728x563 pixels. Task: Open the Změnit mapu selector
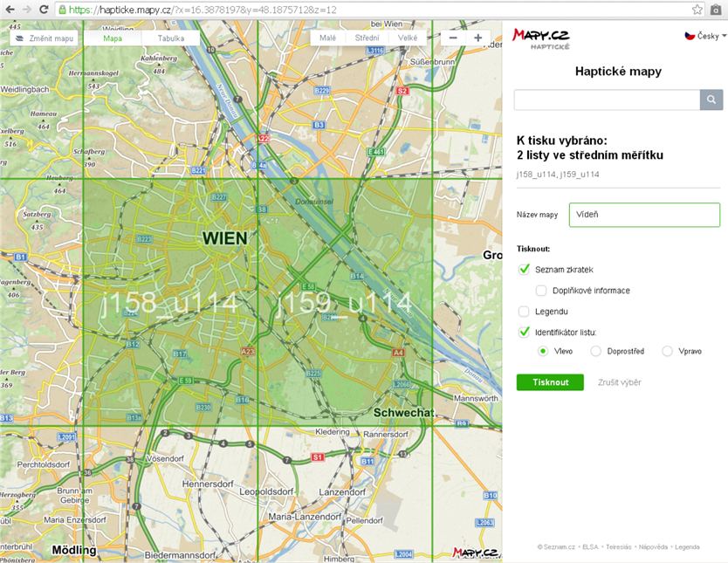click(x=45, y=38)
